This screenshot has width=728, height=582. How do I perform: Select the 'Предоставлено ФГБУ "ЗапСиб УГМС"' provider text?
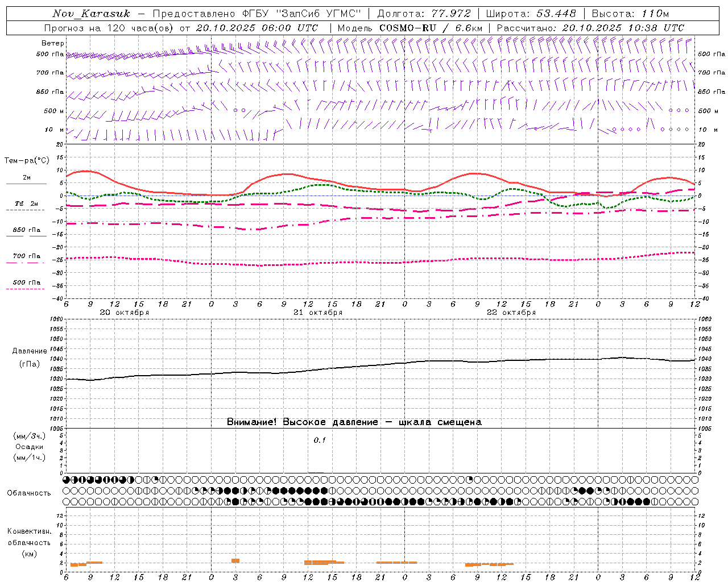click(257, 14)
